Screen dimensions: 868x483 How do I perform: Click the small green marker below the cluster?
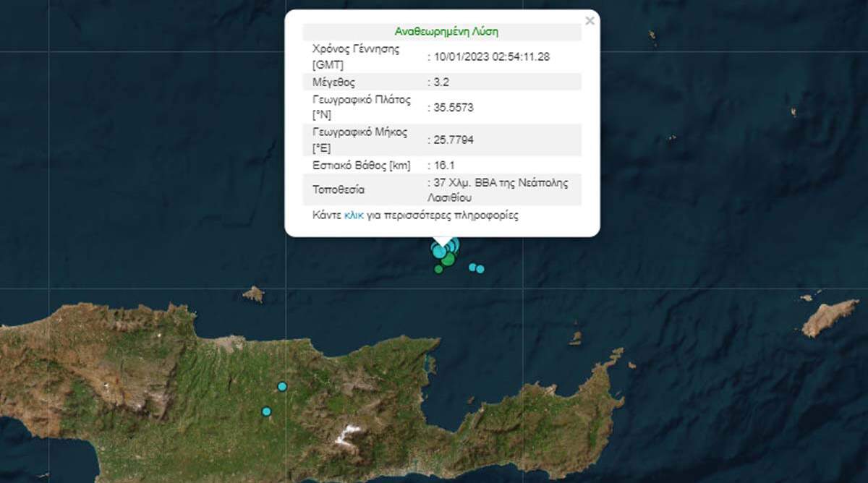438,269
